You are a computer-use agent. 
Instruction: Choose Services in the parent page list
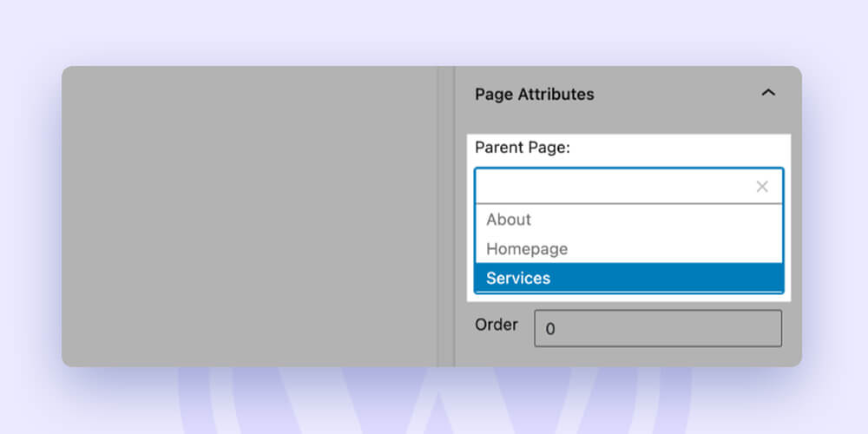coord(628,278)
